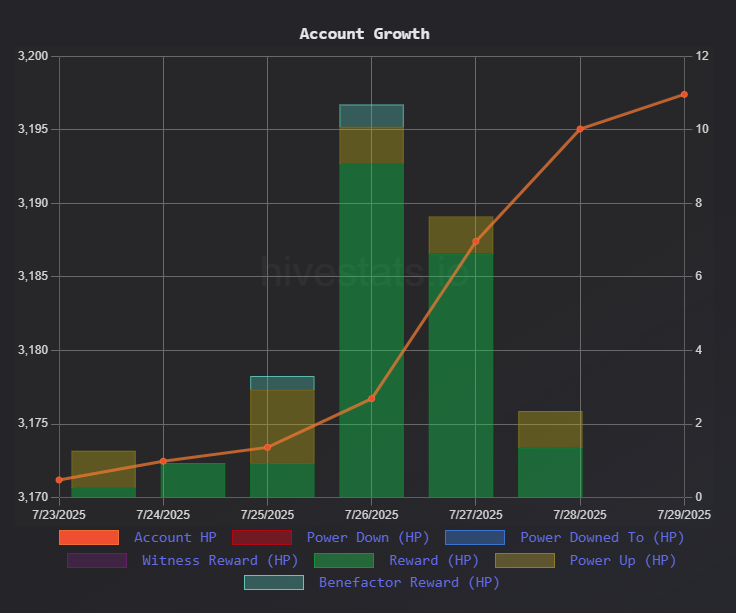Click the 3,190 left axis label
The height and width of the screenshot is (613, 736).
point(33,203)
